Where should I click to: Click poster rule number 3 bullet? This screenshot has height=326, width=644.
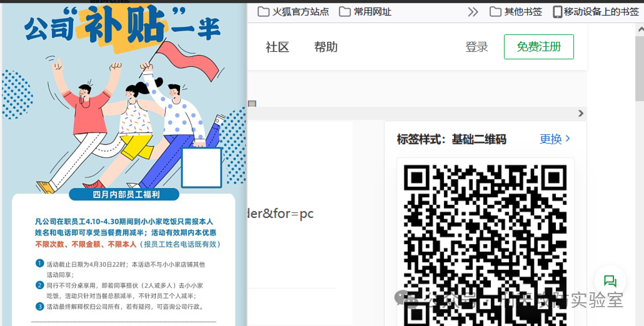[x=40, y=306]
